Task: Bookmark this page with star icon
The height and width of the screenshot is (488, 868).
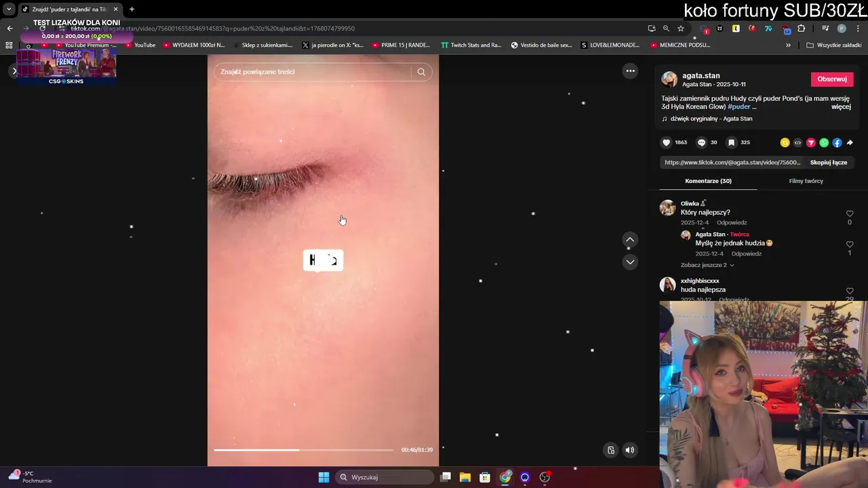Action: [x=681, y=28]
